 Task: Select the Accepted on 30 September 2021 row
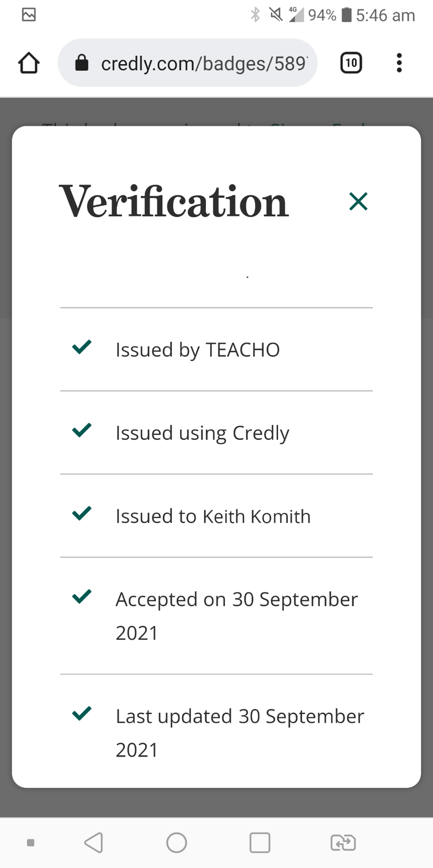(216, 616)
